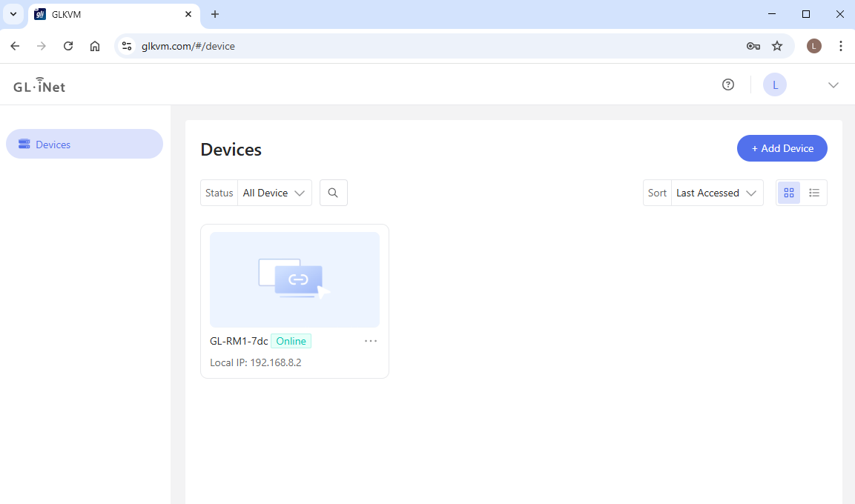Screen dimensions: 855x504
Task: Minimize the browser window
Action: click(x=771, y=14)
